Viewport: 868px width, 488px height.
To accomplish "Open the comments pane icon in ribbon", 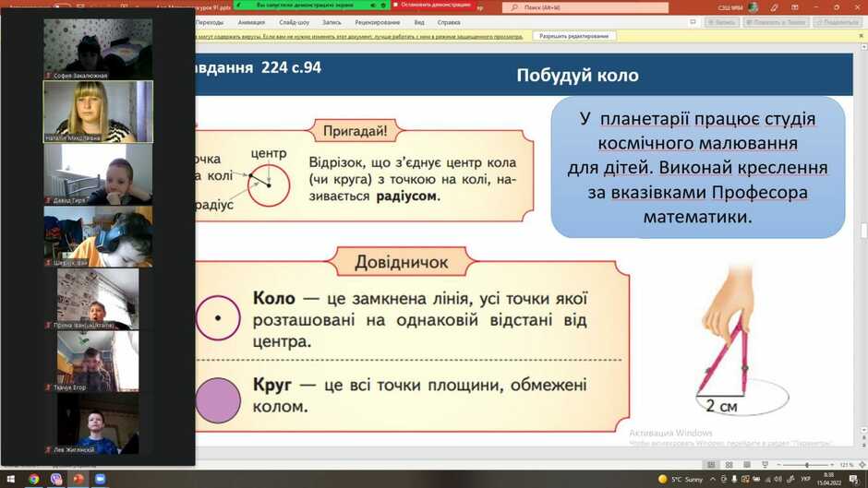I will [x=693, y=22].
